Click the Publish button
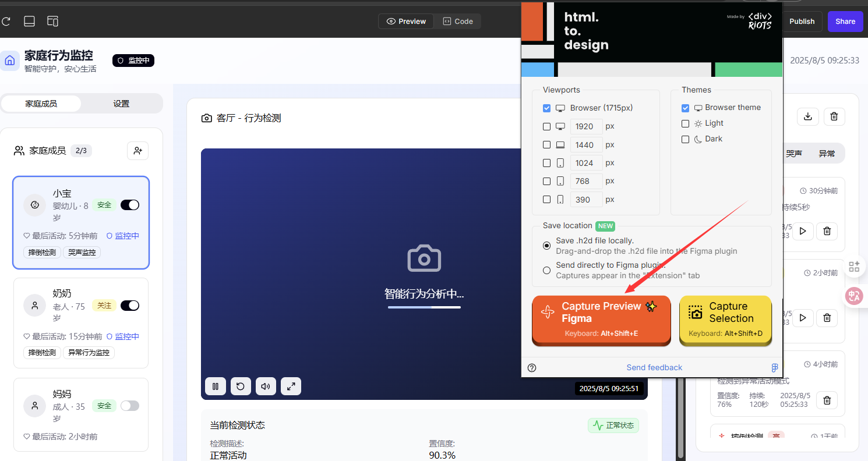Image resolution: width=868 pixels, height=461 pixels. 802,21
